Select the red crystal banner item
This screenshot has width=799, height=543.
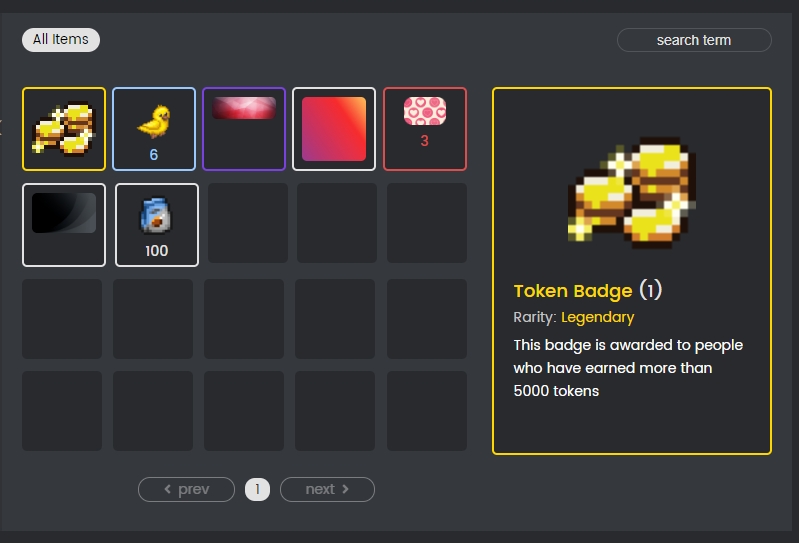[244, 129]
